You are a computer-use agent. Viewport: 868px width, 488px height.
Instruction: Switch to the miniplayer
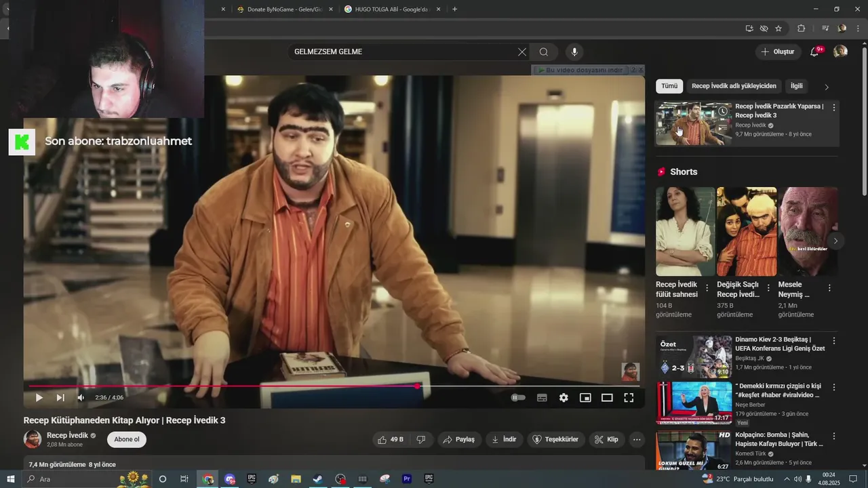pos(585,398)
